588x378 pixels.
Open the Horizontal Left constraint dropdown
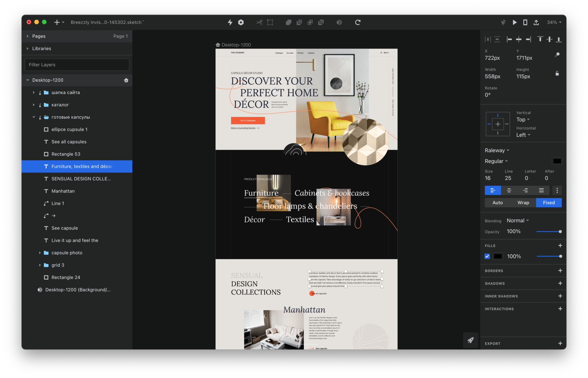click(x=523, y=135)
